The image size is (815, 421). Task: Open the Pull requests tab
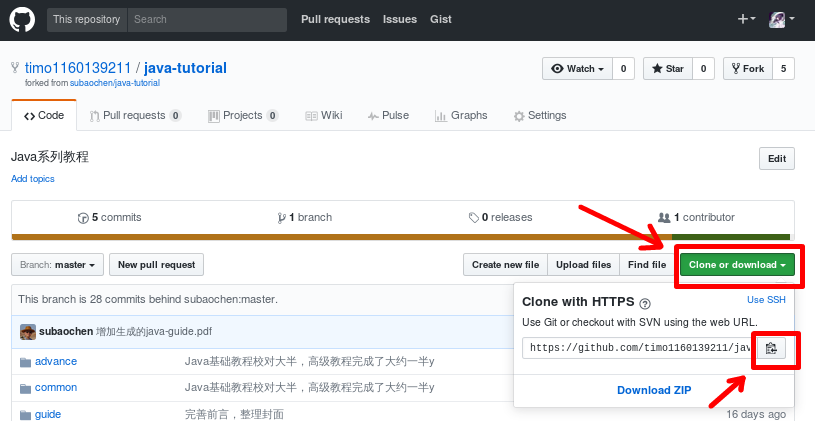point(135,115)
